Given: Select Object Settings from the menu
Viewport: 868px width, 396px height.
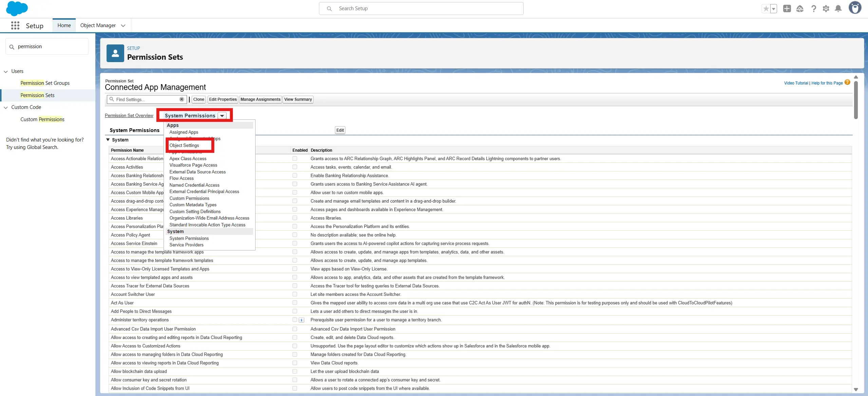Looking at the screenshot, I should point(184,145).
